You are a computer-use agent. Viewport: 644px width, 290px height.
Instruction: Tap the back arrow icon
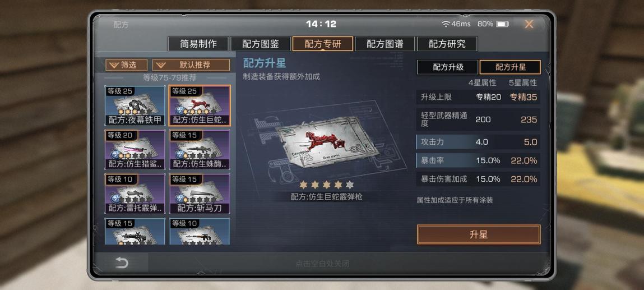122,263
